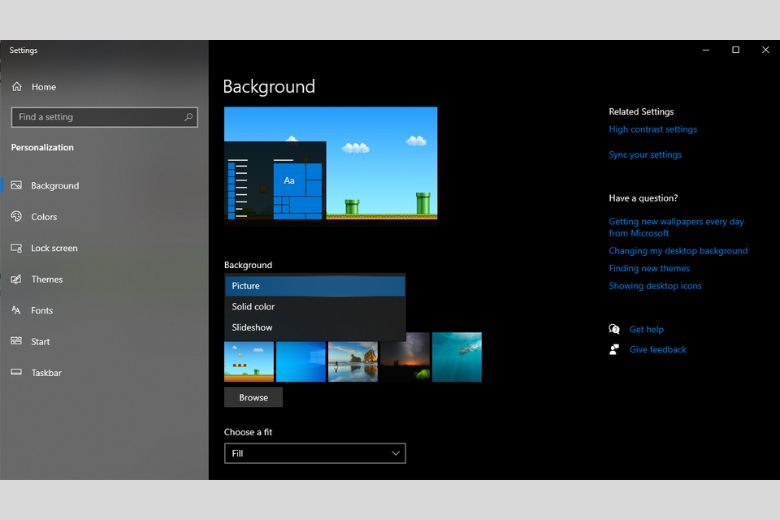This screenshot has width=780, height=520.
Task: Click the Lock screen icon
Action: (17, 248)
